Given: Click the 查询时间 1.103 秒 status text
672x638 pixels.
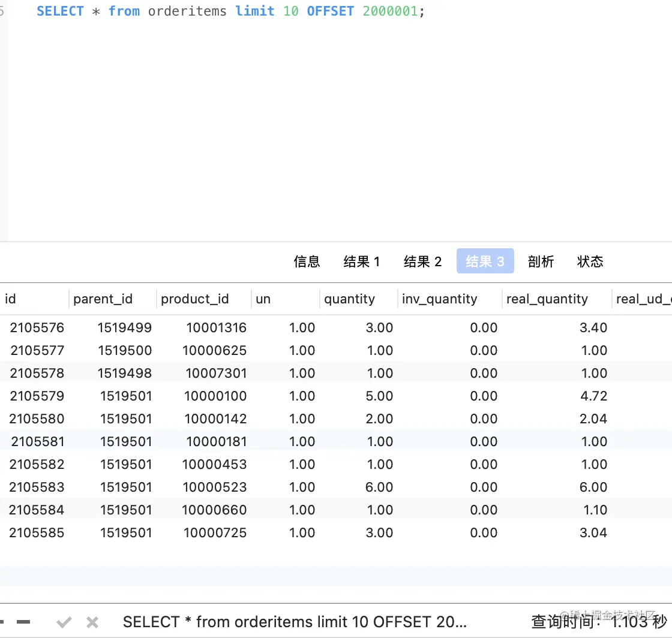Looking at the screenshot, I should click(599, 622).
